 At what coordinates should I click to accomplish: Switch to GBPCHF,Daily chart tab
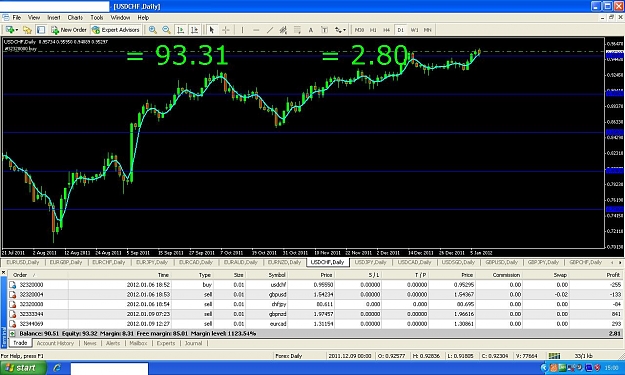(x=586, y=262)
